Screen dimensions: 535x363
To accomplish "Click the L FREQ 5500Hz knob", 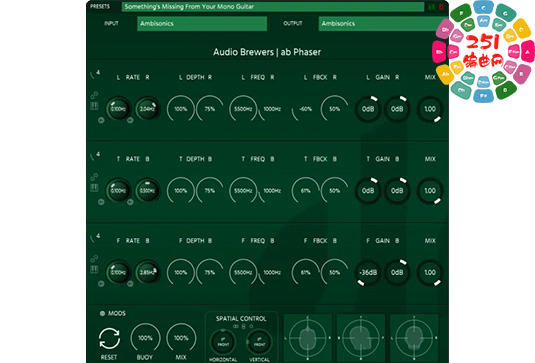I will [243, 109].
